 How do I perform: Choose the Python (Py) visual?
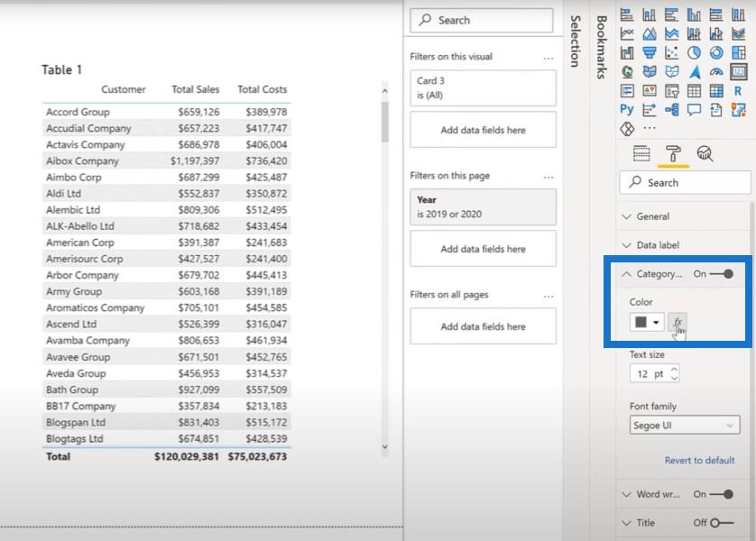click(x=627, y=110)
